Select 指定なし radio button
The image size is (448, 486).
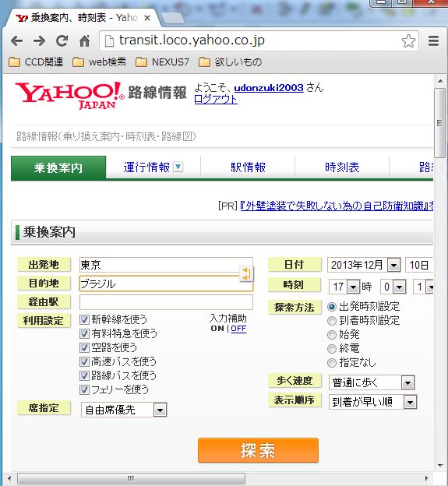[x=332, y=363]
